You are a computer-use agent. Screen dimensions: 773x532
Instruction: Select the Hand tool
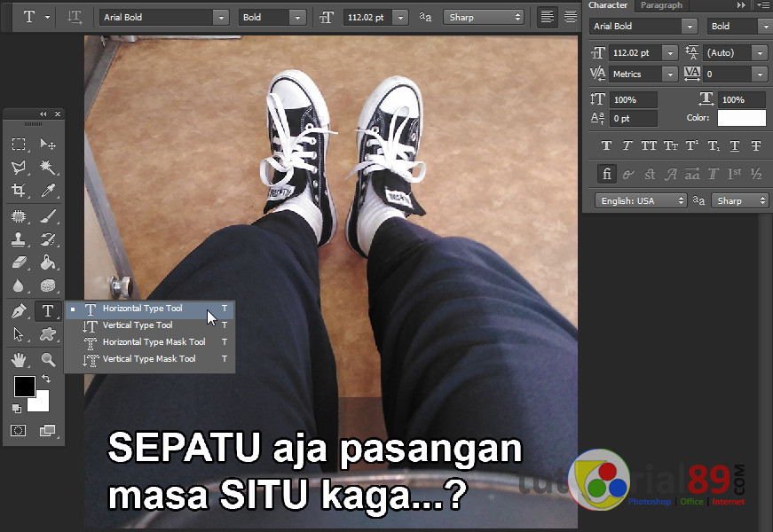[19, 360]
